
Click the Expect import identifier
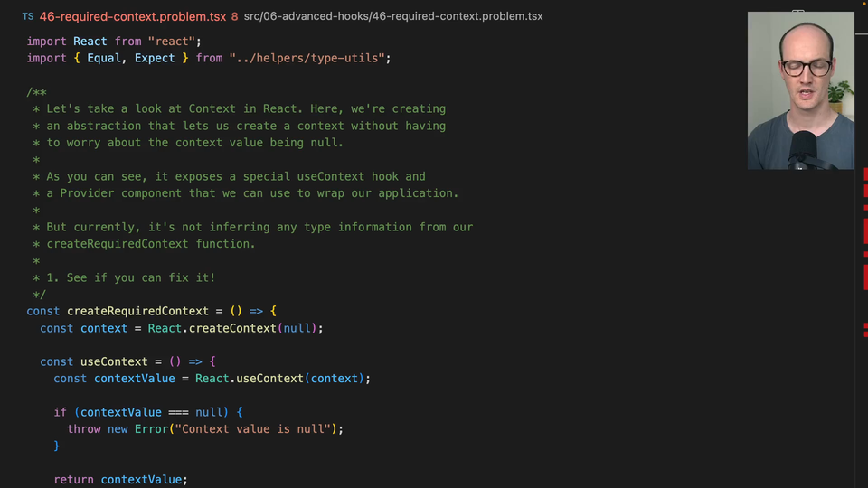155,58
